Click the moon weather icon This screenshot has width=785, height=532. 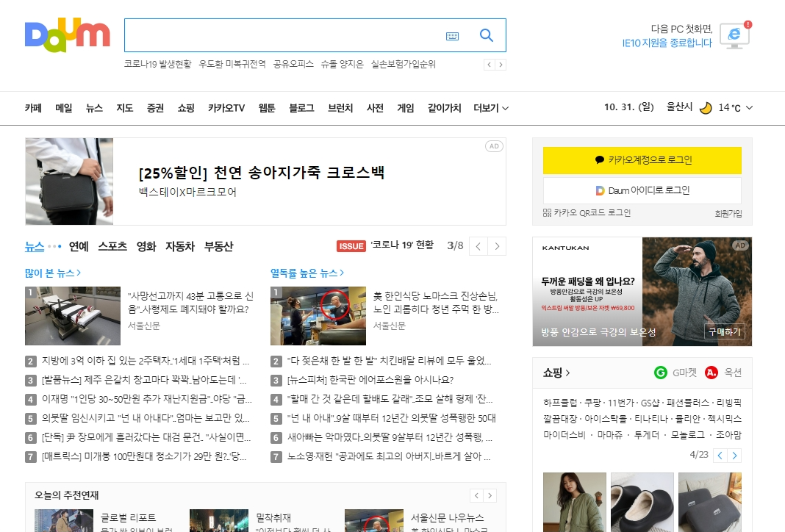[x=706, y=107]
